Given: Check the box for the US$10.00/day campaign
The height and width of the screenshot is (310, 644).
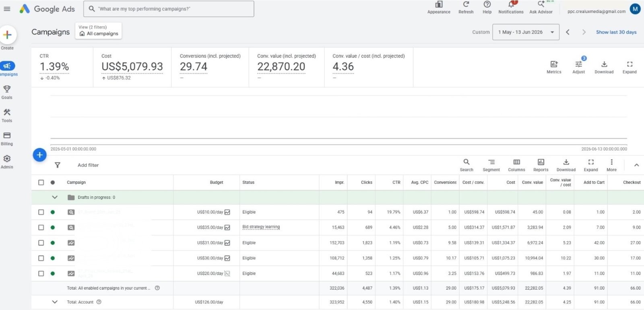Looking at the screenshot, I should coord(41,212).
